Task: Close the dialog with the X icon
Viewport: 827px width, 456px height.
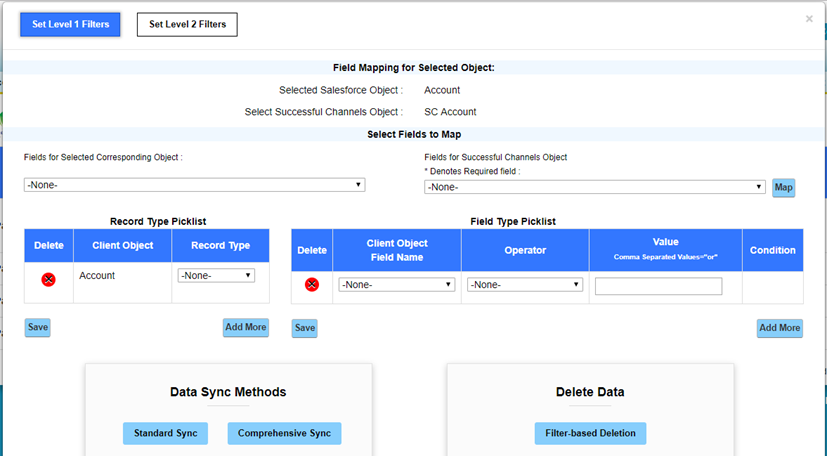Action: [x=809, y=19]
